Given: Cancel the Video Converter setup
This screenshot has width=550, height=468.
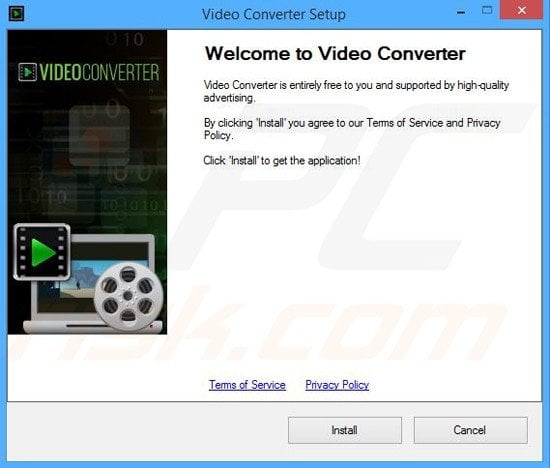Looking at the screenshot, I should (x=470, y=430).
